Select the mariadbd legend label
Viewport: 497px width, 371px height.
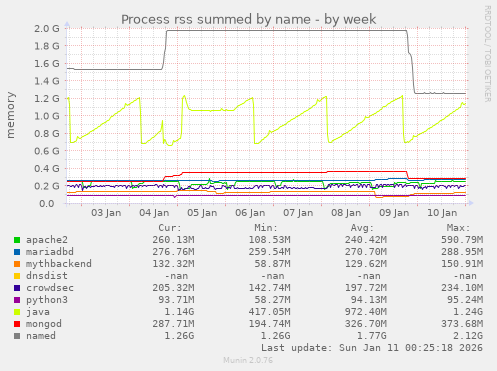50,252
